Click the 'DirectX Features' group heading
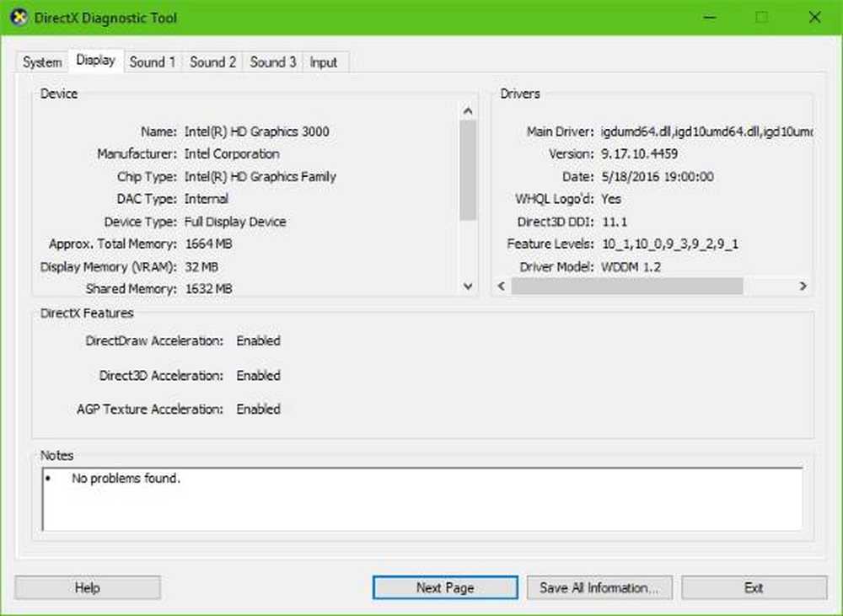This screenshot has width=843, height=616. (87, 313)
